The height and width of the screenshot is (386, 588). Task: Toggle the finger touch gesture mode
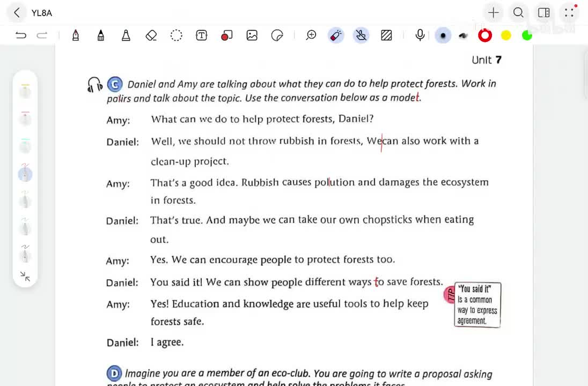click(x=361, y=35)
